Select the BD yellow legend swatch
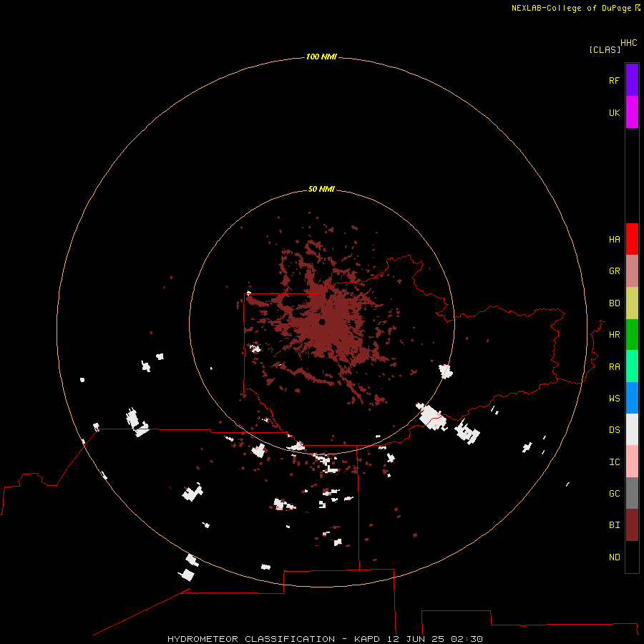This screenshot has width=644, height=644. (632, 303)
